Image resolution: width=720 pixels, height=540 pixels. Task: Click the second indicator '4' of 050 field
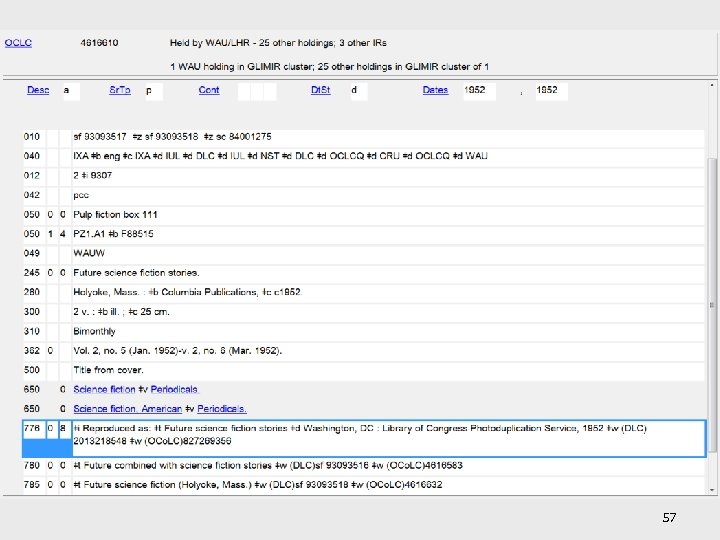(63, 234)
